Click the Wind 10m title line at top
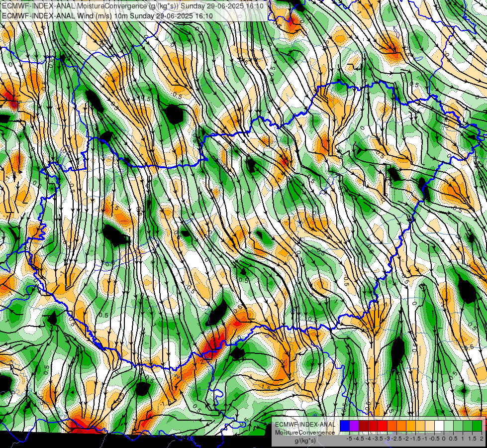Image resolution: width=487 pixels, height=448 pixels. pyautogui.click(x=107, y=15)
